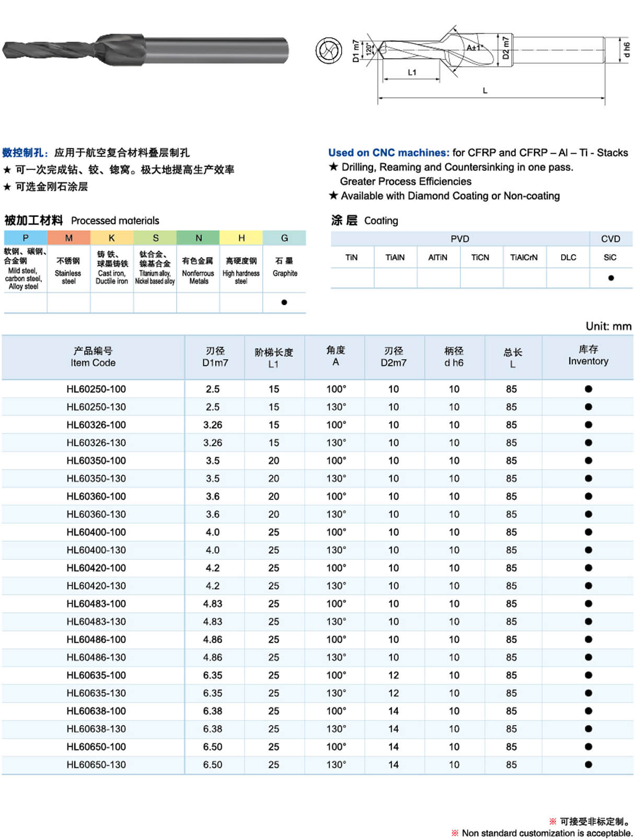
Task: Select the blue P material header
Action: pyautogui.click(x=25, y=238)
